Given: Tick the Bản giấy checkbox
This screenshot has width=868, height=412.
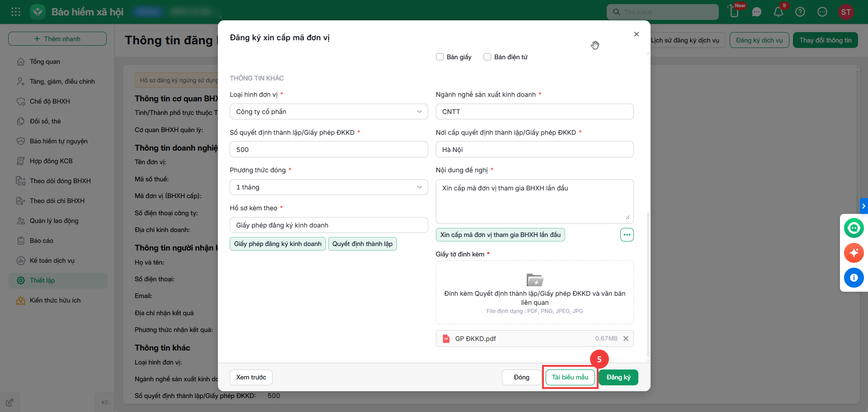Looking at the screenshot, I should [x=440, y=57].
